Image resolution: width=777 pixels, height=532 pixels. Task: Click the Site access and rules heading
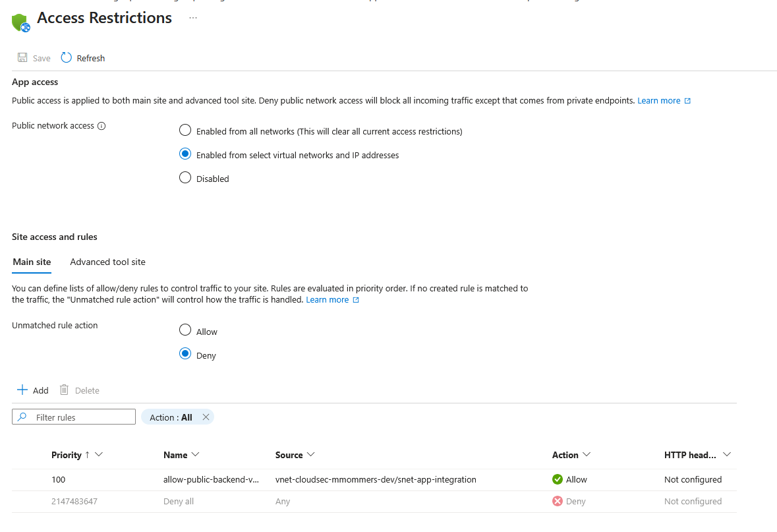click(55, 237)
